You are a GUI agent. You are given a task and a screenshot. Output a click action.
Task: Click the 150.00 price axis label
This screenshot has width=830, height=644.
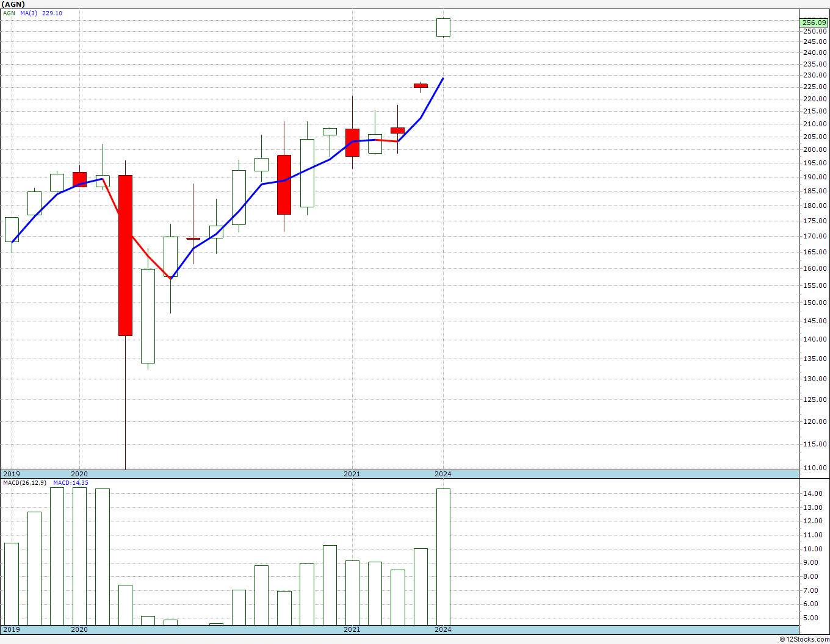coord(815,302)
